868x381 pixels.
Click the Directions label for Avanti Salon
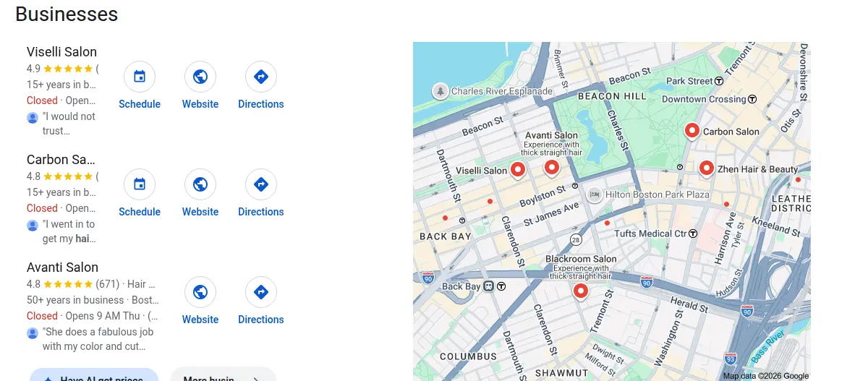pos(261,320)
